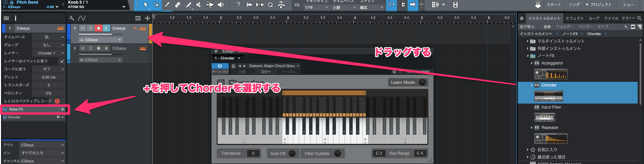The image size is (644, 164).
Task: Click the wrench icon above track list
Action: click(72, 18)
